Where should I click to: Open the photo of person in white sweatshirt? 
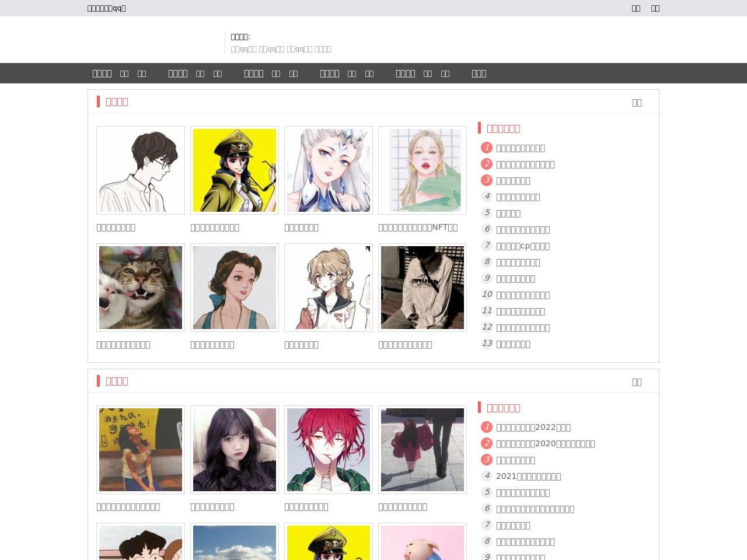[423, 288]
